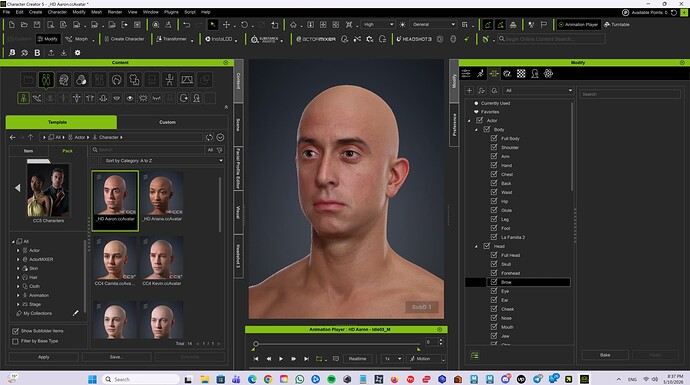
Task: Open the Plugins menu
Action: pos(171,12)
